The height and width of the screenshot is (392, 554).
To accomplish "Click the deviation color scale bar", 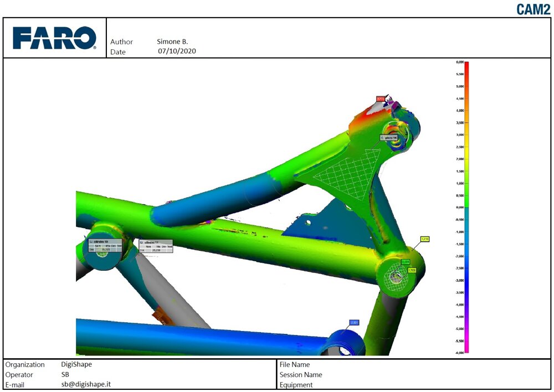I will click(x=466, y=207).
